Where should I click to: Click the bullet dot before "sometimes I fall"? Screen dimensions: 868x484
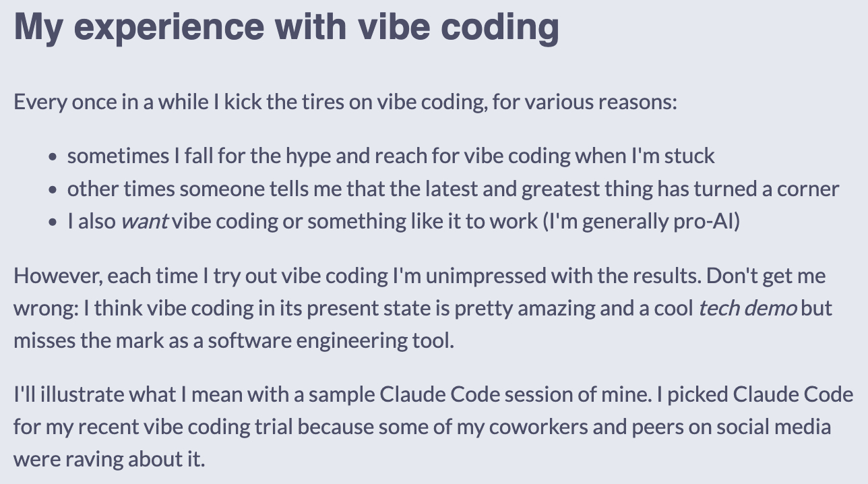coord(53,157)
